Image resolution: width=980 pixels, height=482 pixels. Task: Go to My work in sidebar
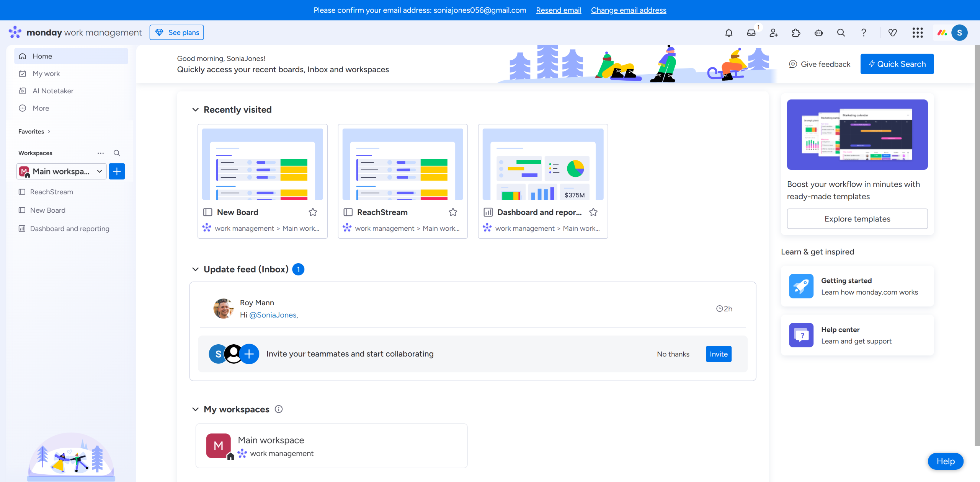[46, 73]
